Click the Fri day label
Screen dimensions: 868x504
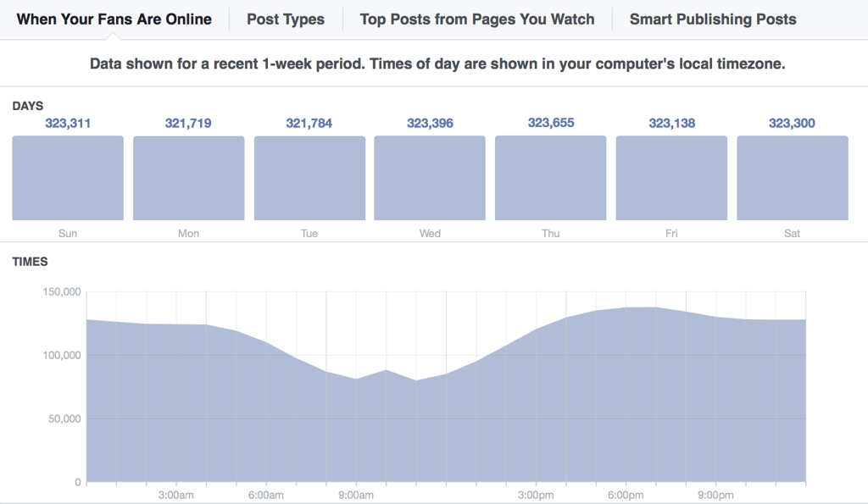(x=671, y=234)
